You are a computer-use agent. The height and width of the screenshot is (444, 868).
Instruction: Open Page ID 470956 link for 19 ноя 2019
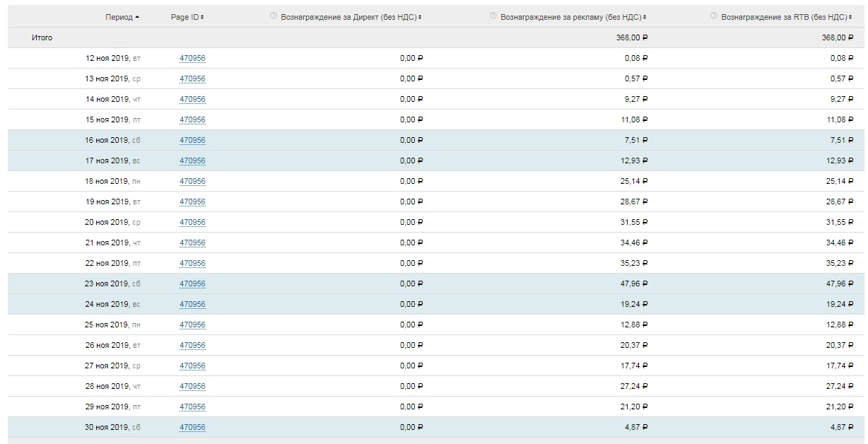pos(192,201)
